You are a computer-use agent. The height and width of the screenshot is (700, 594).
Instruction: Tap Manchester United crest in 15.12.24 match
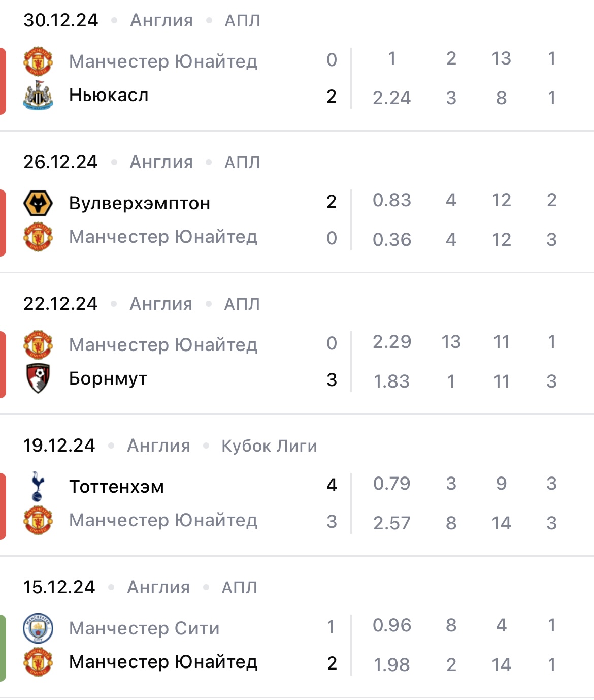(38, 662)
